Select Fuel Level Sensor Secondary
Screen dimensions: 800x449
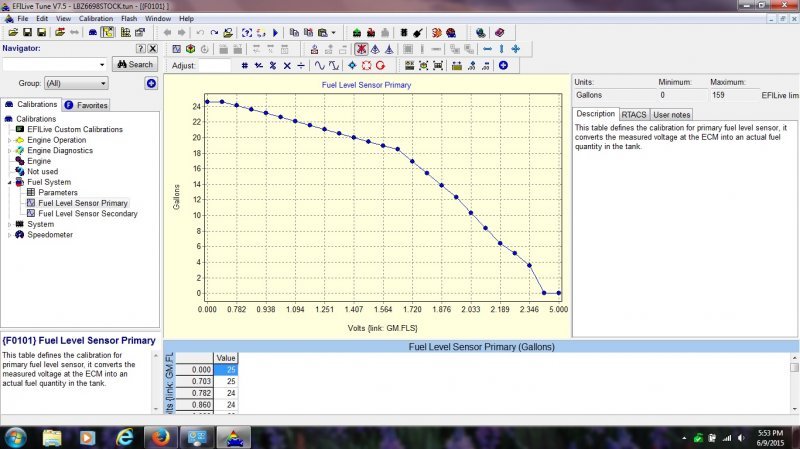(88, 213)
